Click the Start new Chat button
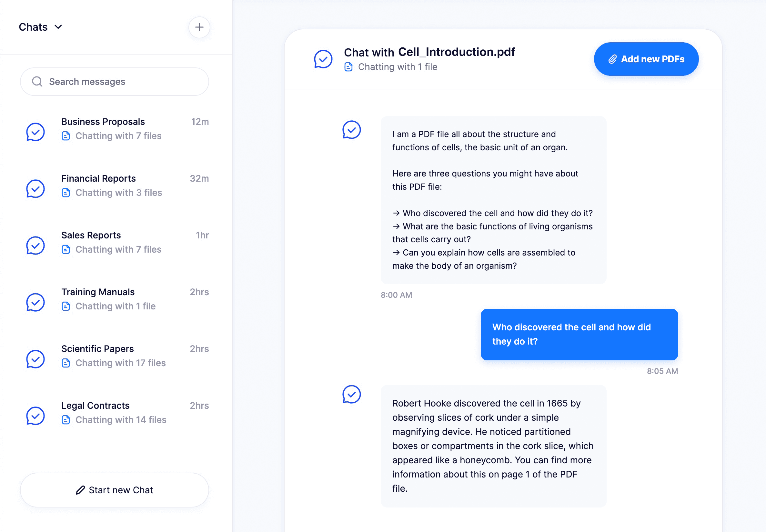Image resolution: width=766 pixels, height=532 pixels. point(114,490)
